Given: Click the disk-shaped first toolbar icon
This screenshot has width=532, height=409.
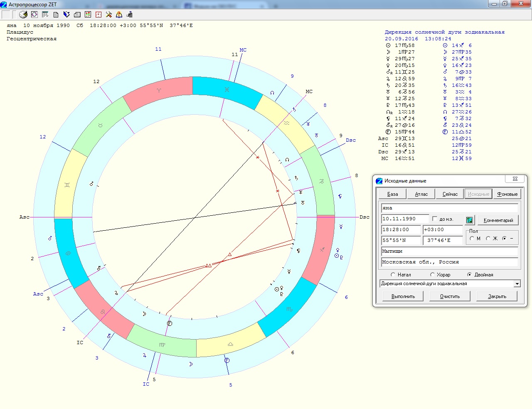Looking at the screenshot, I should tap(23, 15).
